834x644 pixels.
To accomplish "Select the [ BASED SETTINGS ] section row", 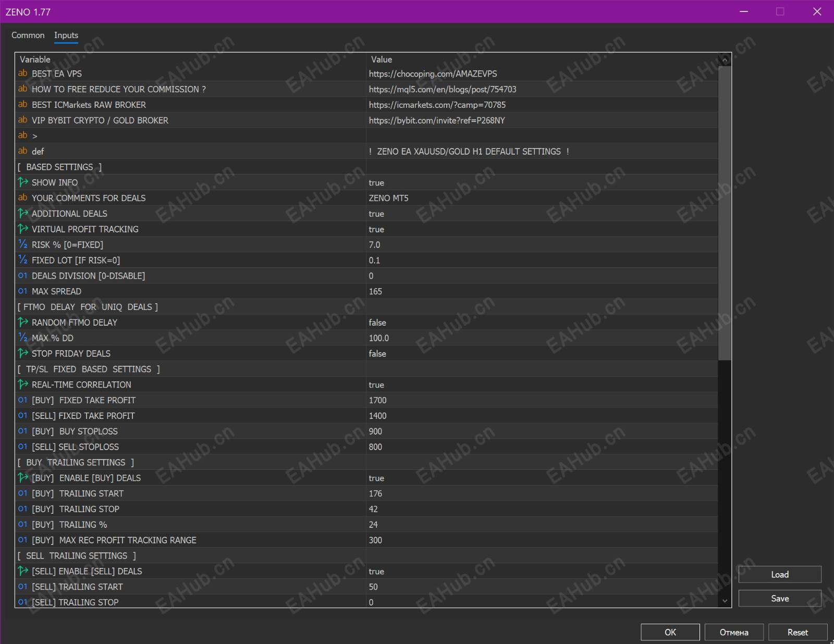I will (x=366, y=167).
